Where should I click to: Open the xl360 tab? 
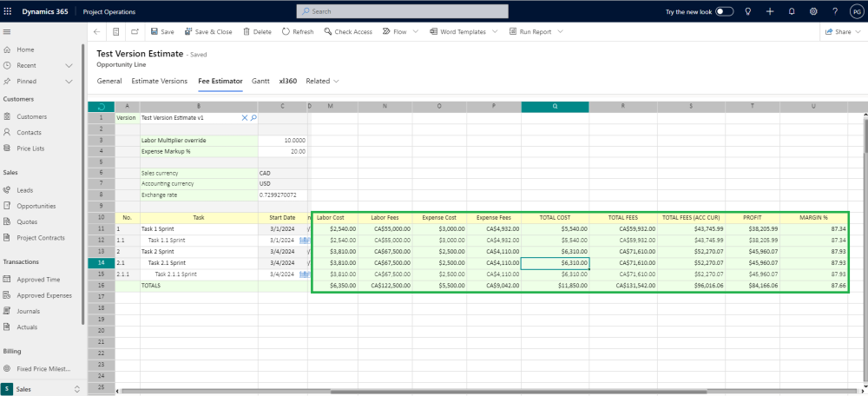point(288,81)
